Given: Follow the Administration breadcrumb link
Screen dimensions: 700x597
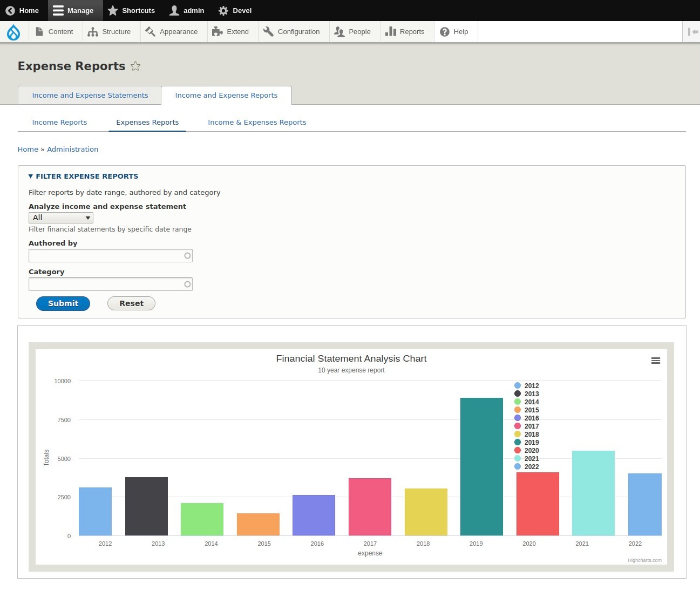Looking at the screenshot, I should (x=73, y=149).
